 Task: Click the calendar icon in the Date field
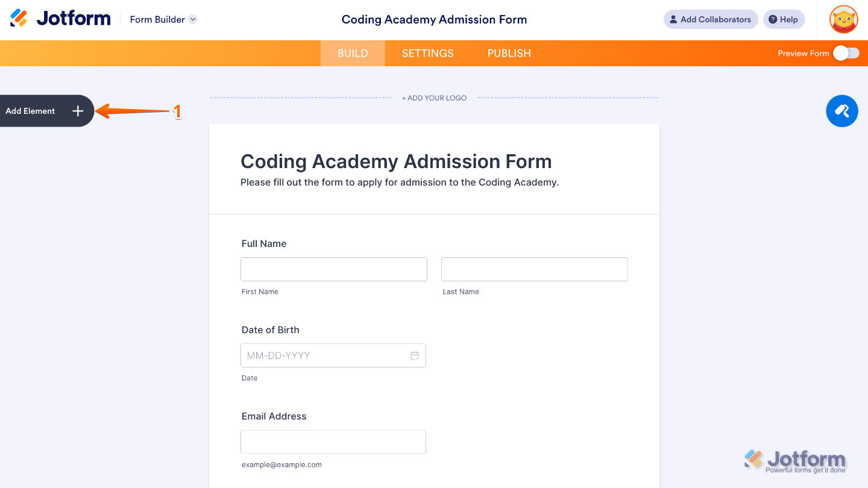(x=415, y=355)
